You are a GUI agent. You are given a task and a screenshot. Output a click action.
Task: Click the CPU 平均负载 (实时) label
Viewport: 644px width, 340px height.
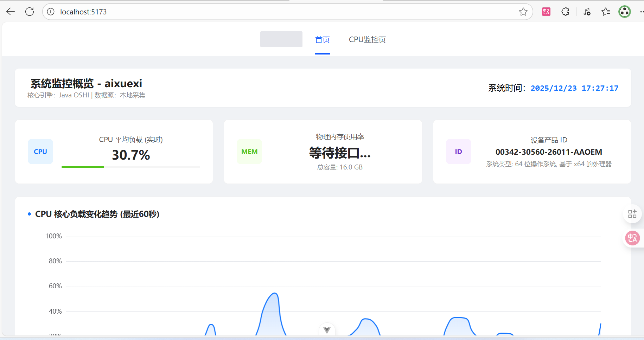pos(131,140)
